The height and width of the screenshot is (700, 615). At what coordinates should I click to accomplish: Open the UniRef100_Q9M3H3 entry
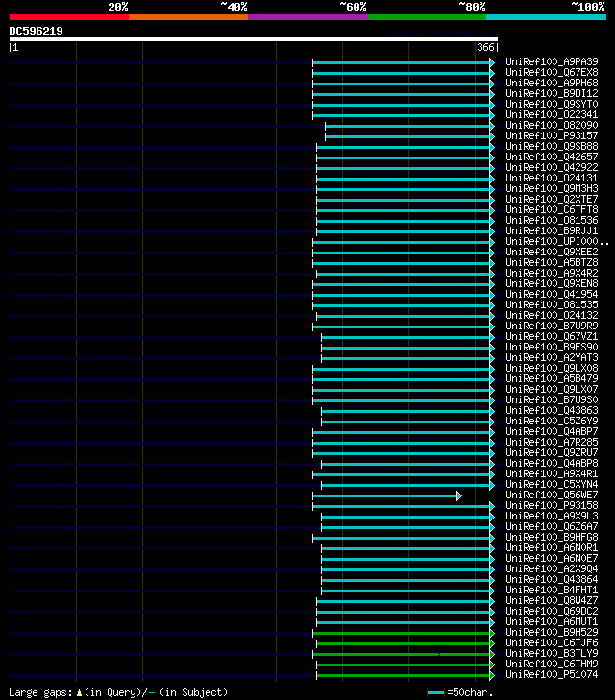pos(552,188)
